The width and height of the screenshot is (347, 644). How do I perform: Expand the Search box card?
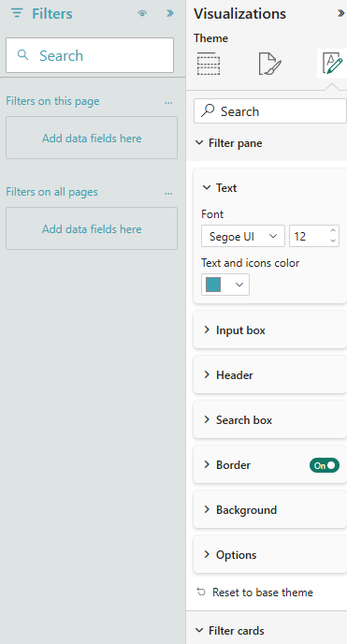click(x=270, y=419)
